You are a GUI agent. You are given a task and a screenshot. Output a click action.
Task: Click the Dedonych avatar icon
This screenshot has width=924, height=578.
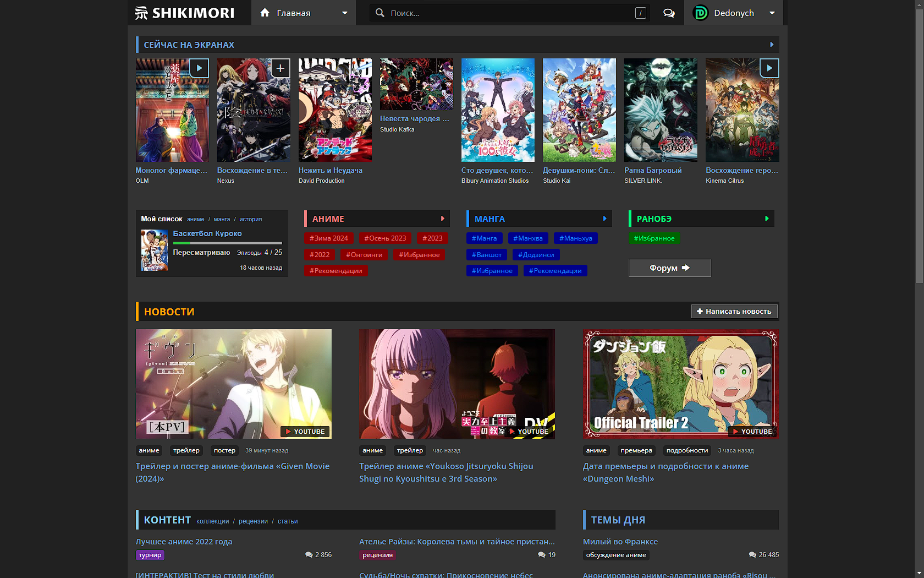coord(701,13)
